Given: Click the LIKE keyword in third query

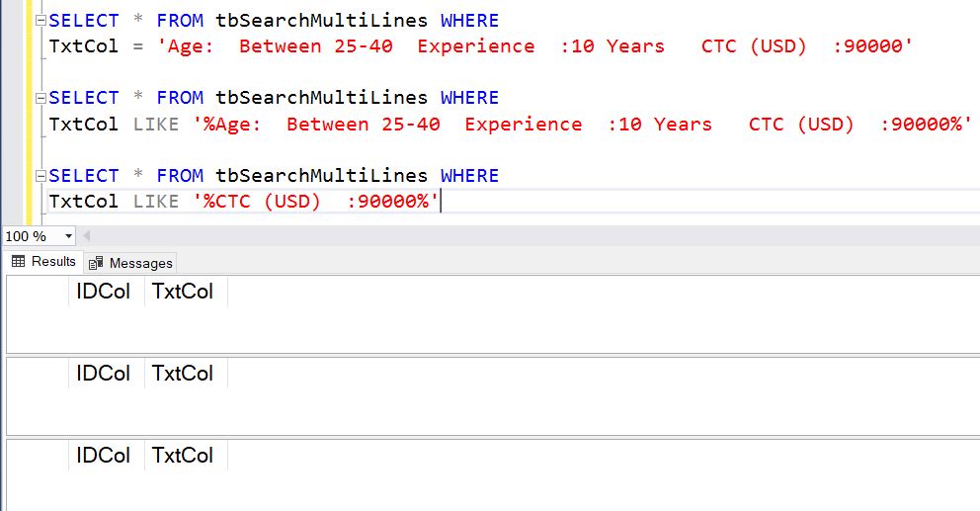Looking at the screenshot, I should (x=156, y=202).
